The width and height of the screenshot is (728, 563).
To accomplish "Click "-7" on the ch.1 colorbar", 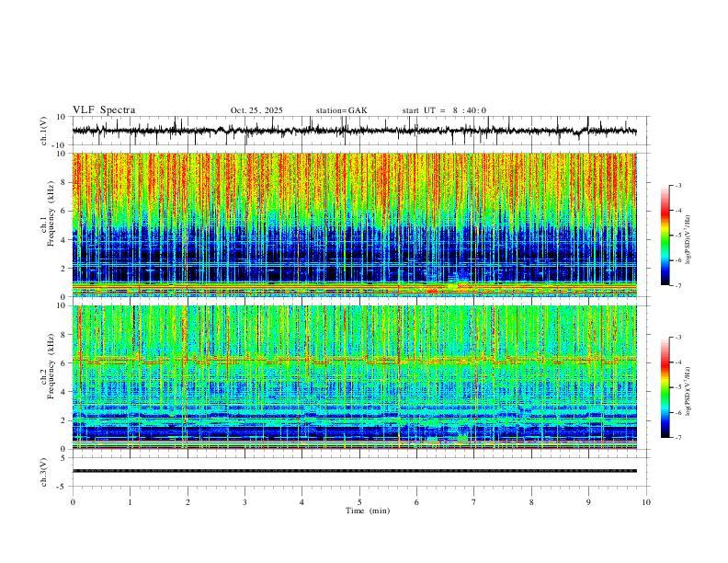I will point(678,286).
